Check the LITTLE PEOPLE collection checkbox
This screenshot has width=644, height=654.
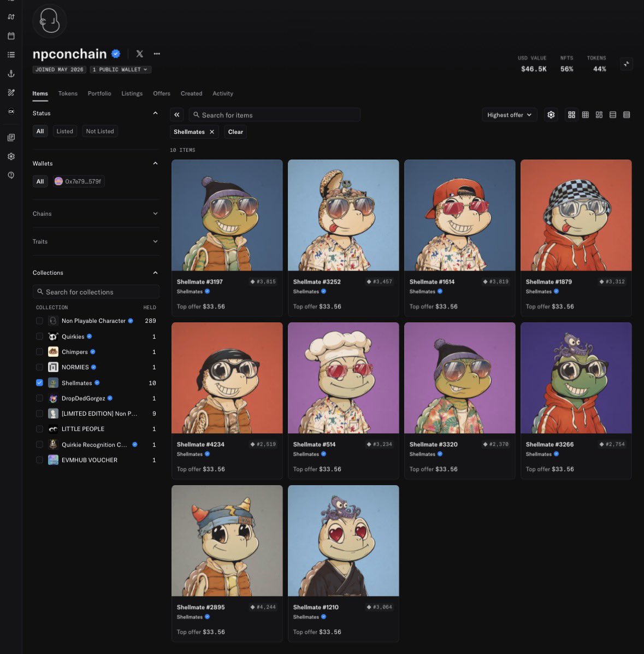(x=40, y=429)
